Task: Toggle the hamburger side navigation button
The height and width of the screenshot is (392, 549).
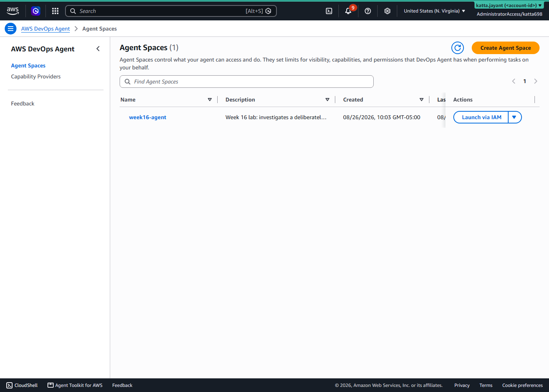Action: (x=11, y=29)
